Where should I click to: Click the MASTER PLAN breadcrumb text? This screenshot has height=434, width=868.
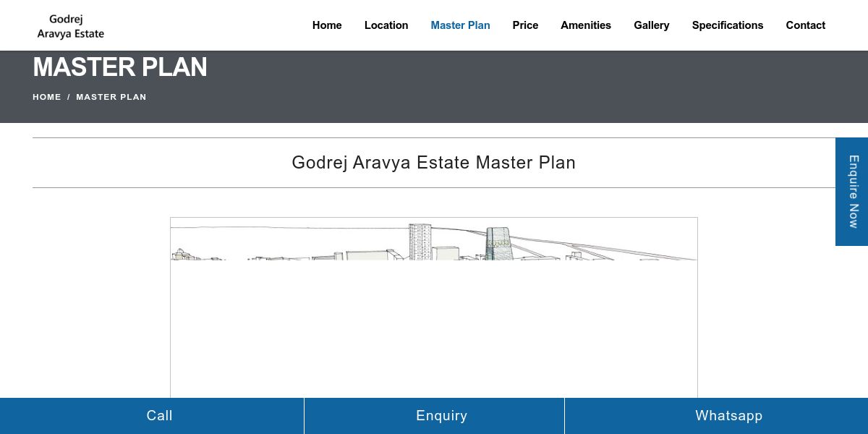[x=111, y=97]
